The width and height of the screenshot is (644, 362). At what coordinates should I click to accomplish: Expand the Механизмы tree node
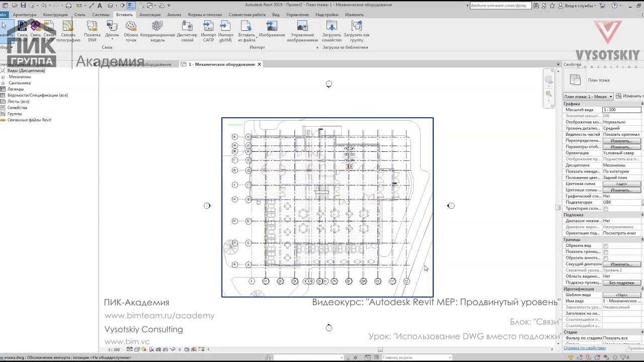pyautogui.click(x=3, y=77)
